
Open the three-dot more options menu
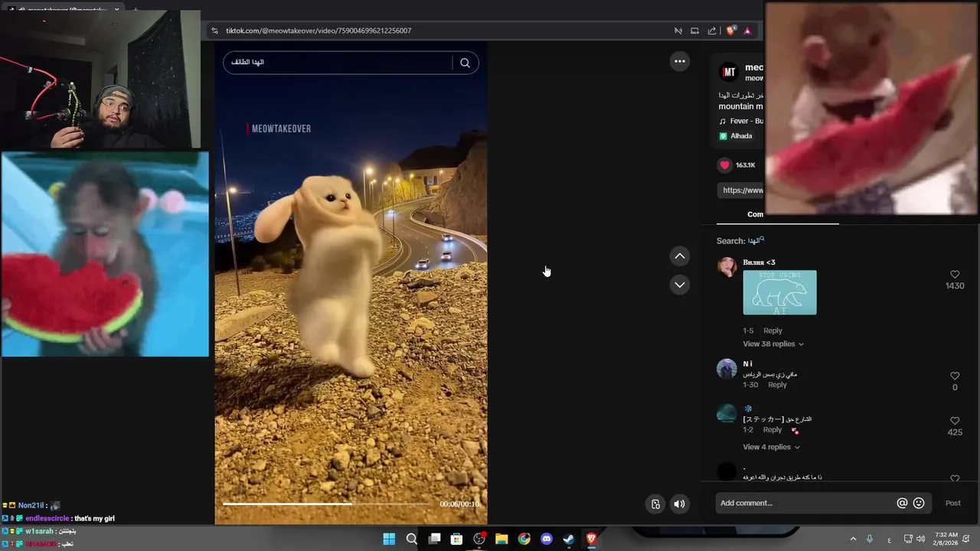coord(679,61)
